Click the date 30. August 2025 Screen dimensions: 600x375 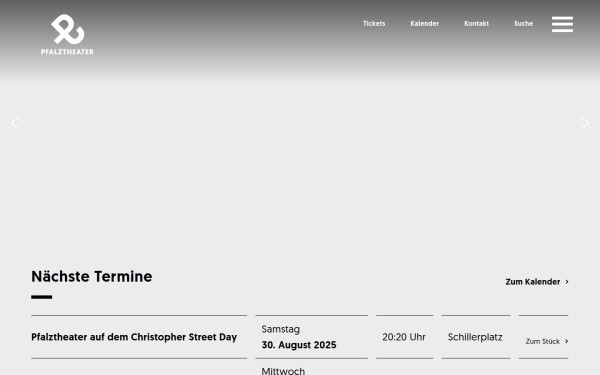pos(299,345)
